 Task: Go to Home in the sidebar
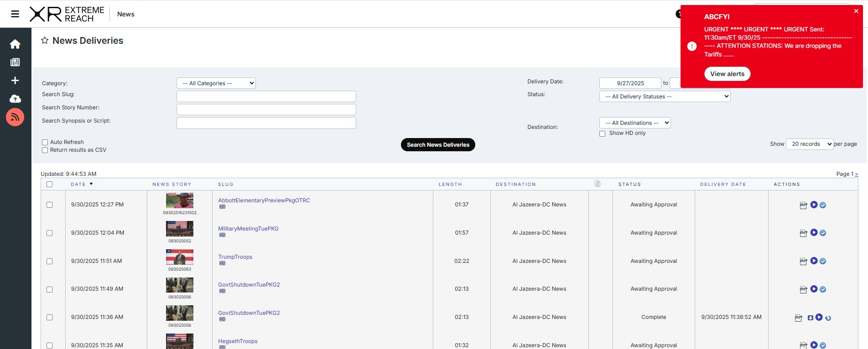coord(15,44)
